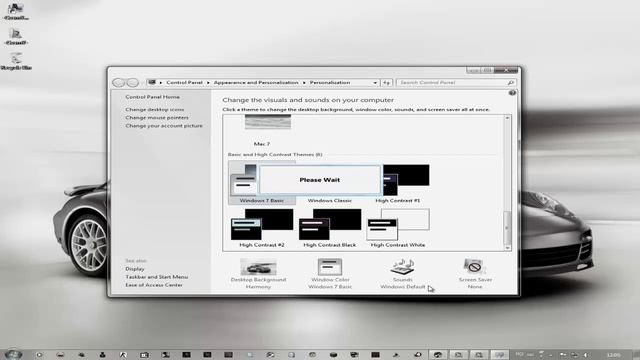Expand arrow after Appearance and Personalization
This screenshot has width=640, height=360.
pos(304,82)
